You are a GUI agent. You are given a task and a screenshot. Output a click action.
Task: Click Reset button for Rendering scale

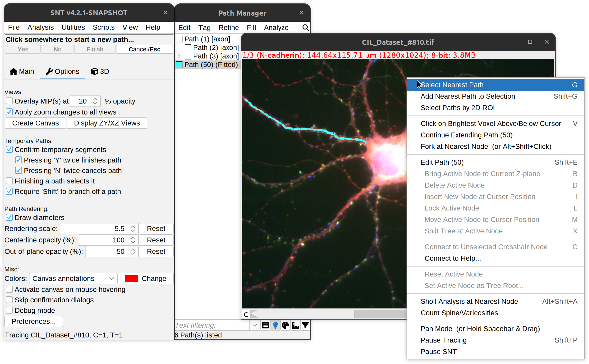[156, 229]
